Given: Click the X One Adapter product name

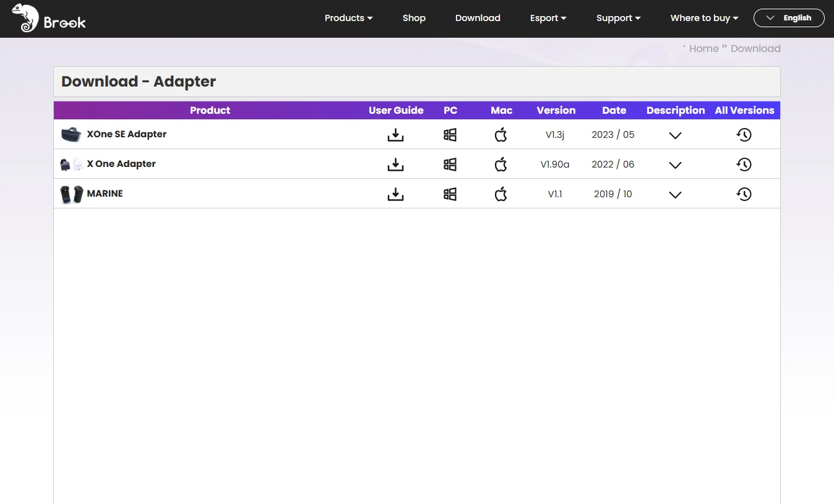Looking at the screenshot, I should (x=121, y=164).
